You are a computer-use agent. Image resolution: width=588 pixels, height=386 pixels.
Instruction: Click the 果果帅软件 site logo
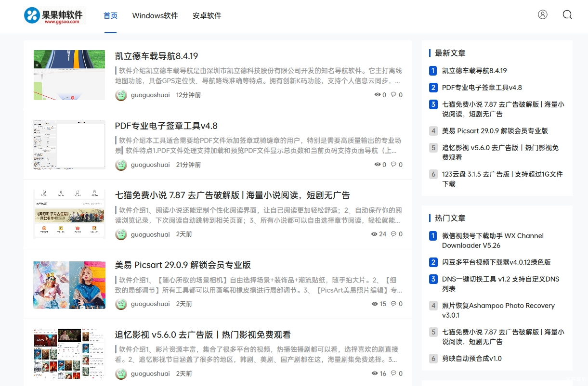point(54,16)
